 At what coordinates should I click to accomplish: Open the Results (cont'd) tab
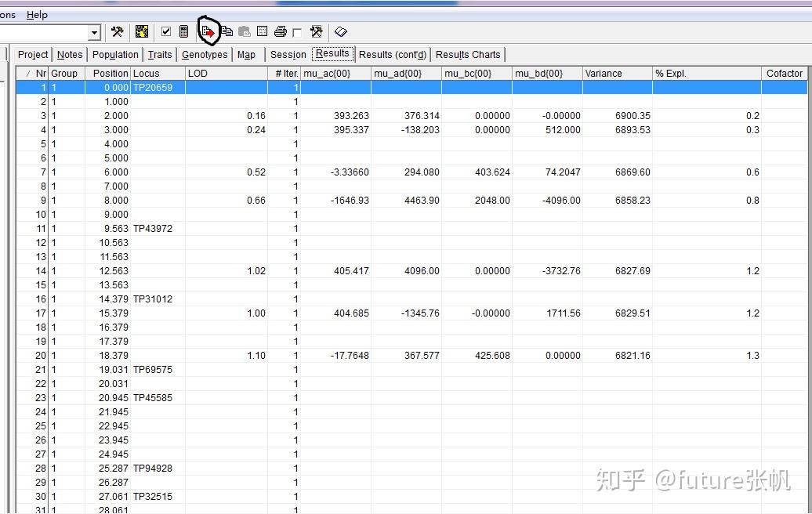tap(393, 54)
